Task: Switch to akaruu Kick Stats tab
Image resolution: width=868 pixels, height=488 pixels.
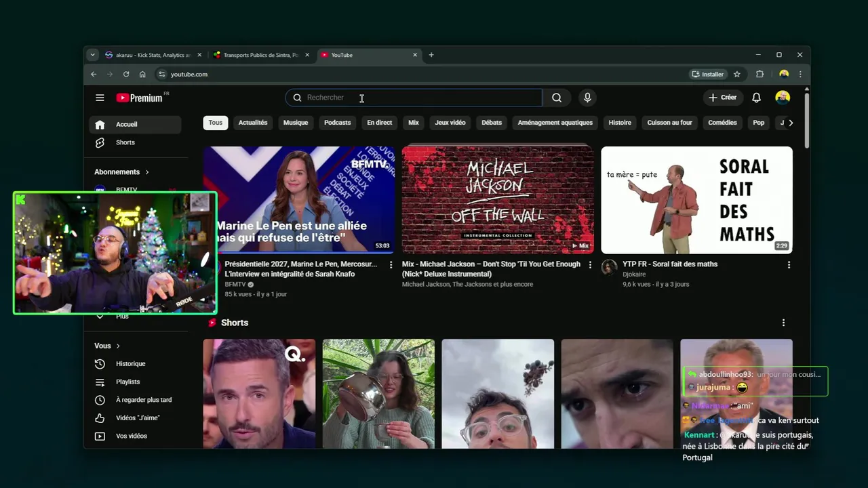Action: point(153,55)
